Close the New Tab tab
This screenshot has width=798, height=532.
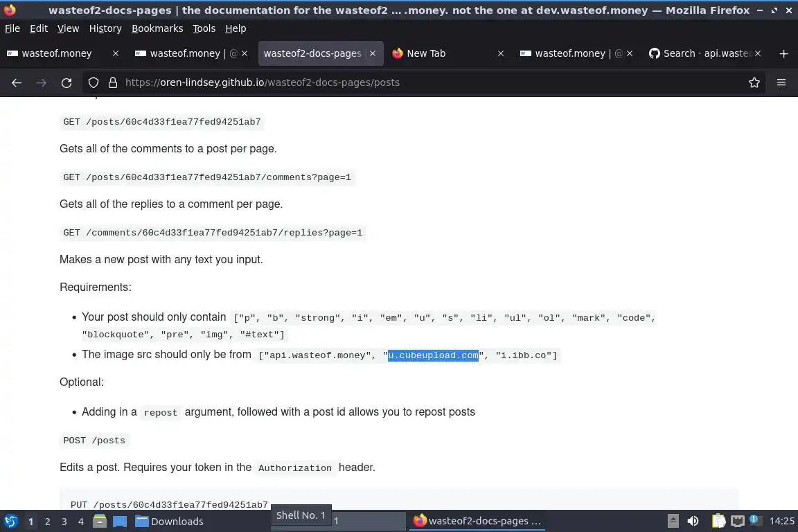(x=501, y=53)
